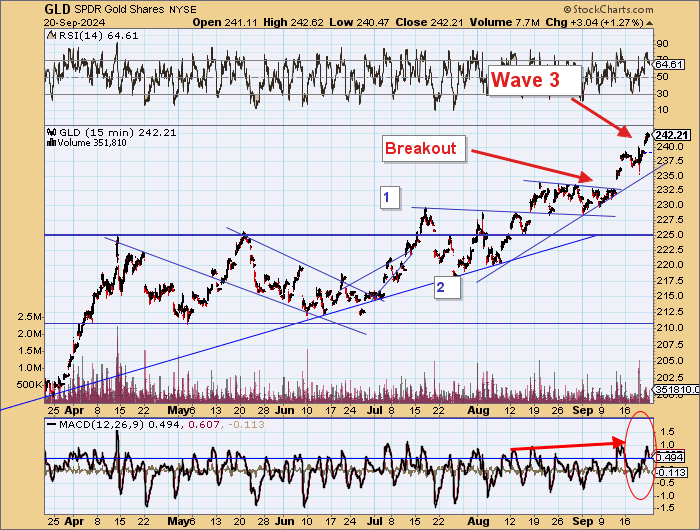Click Aug on the price chart date axis

pos(478,410)
